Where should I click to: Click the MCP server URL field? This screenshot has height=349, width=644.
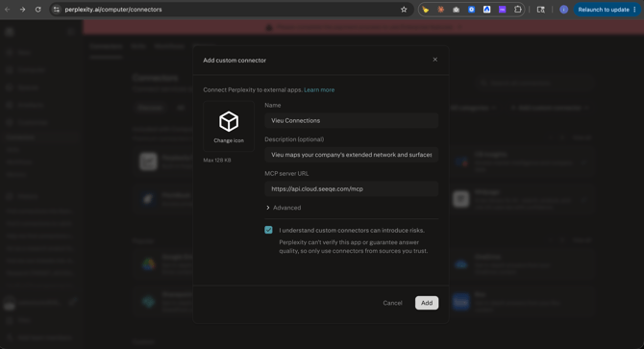(351, 188)
